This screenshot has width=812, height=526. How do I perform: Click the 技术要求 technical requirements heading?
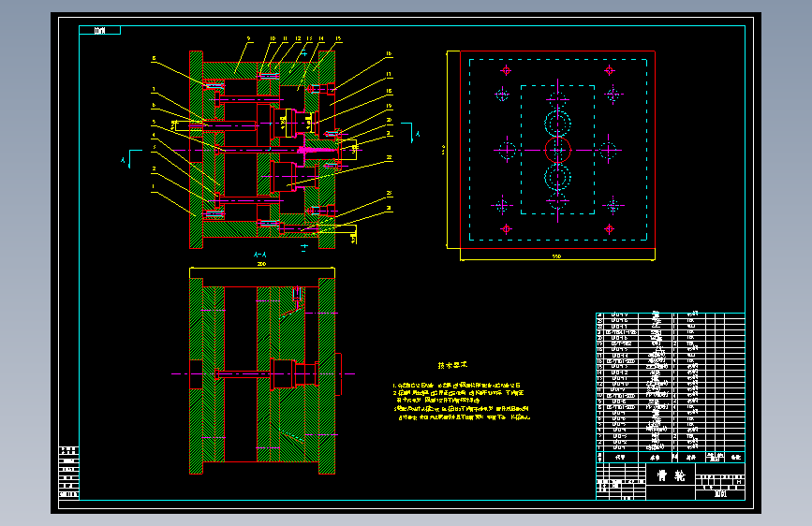coord(452,365)
